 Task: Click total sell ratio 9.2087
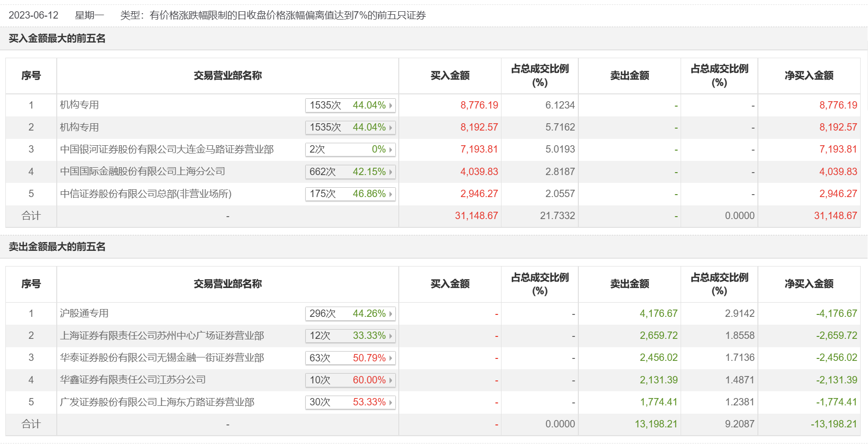pos(740,424)
